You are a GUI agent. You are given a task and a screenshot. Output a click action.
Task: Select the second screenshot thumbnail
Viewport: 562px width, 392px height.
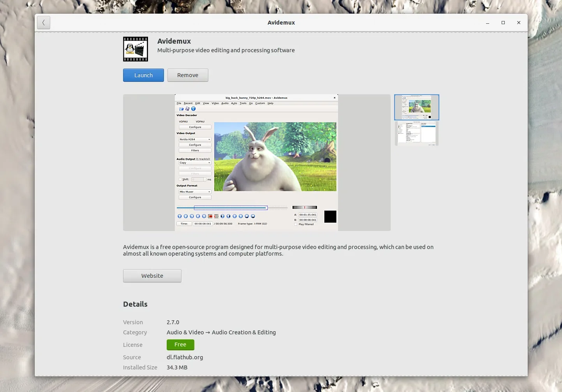click(416, 133)
